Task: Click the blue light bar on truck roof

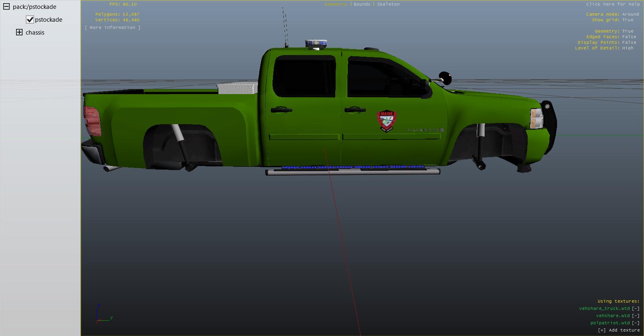Action: click(316, 43)
